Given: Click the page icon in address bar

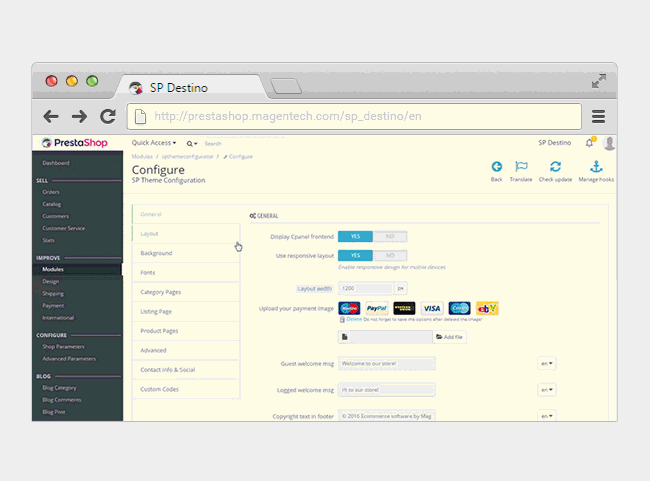Looking at the screenshot, I should [141, 117].
